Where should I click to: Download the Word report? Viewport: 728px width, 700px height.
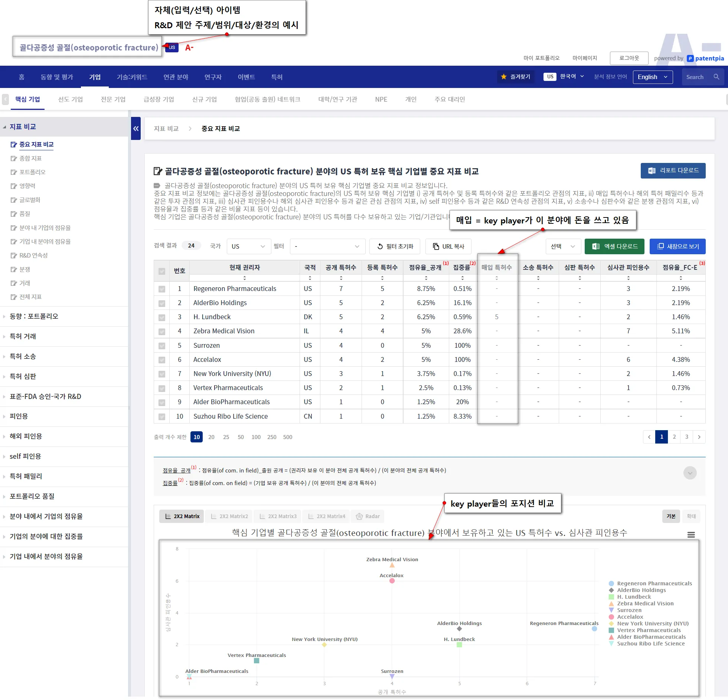(673, 170)
